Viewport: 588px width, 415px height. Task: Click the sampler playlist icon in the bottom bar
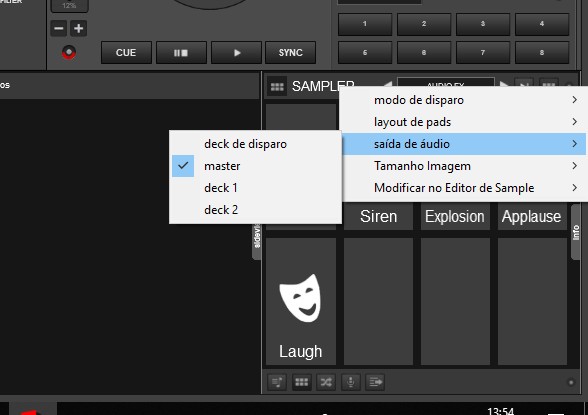pos(277,382)
